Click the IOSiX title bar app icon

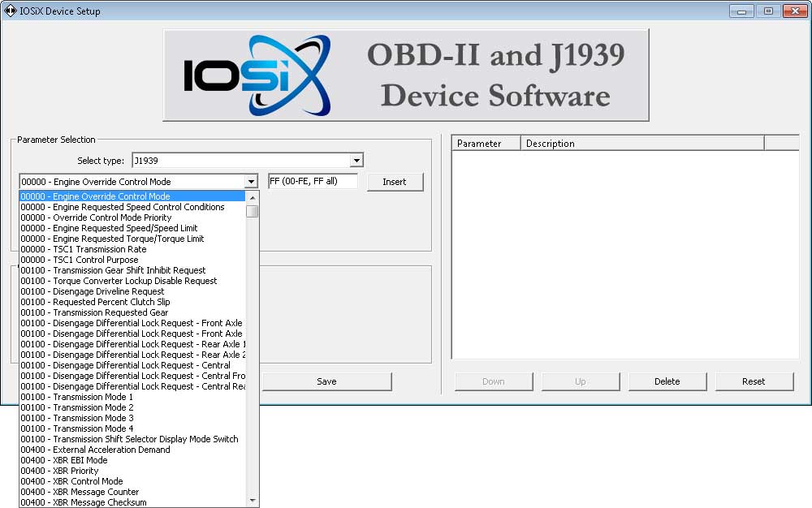(x=10, y=11)
